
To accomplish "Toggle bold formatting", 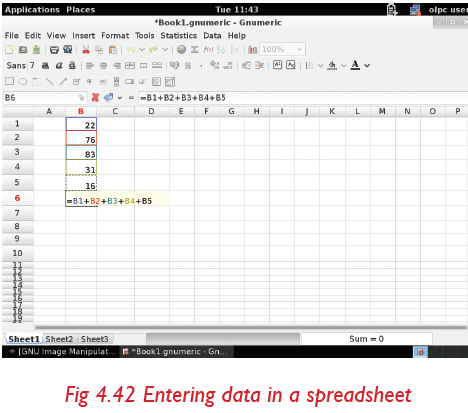I will 45,65.
